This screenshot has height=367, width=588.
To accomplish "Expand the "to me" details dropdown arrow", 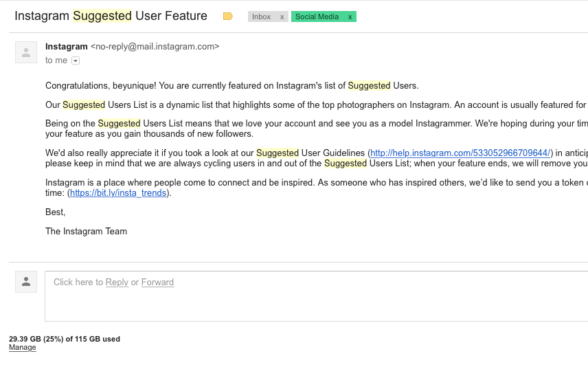I will click(x=76, y=60).
